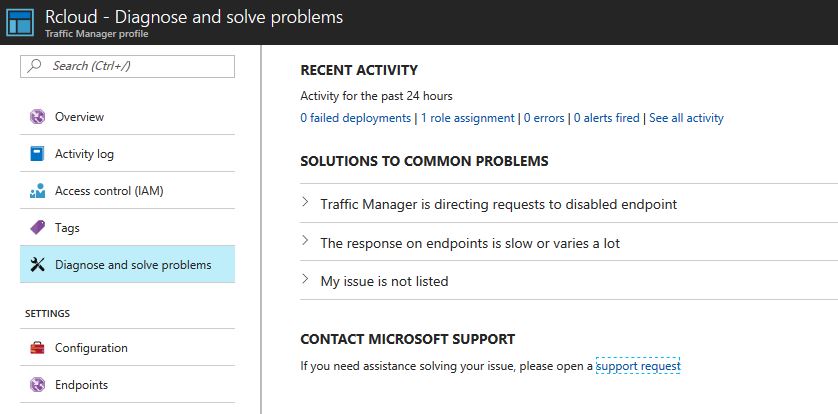The width and height of the screenshot is (838, 414).
Task: Click the Endpoints globe icon
Action: (37, 385)
